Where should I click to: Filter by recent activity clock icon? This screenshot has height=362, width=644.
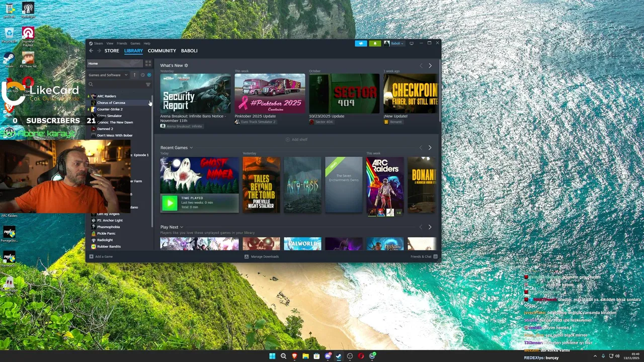coord(142,75)
